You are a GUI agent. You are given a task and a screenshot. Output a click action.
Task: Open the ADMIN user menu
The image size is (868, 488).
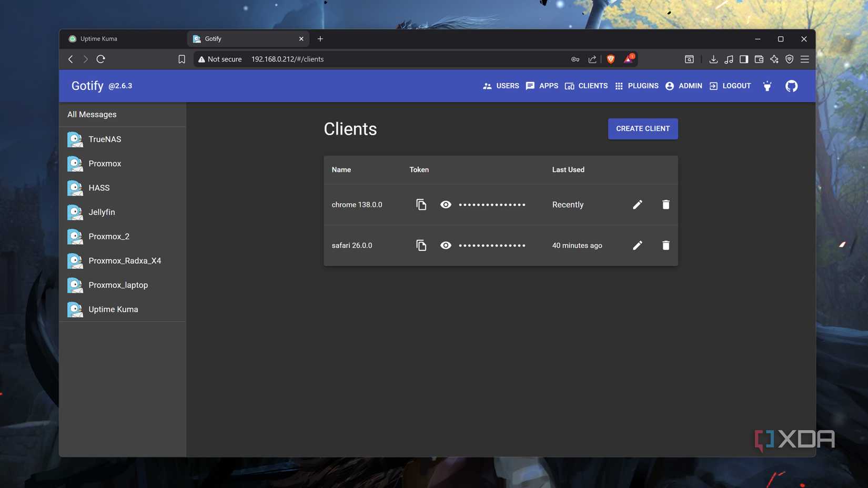click(683, 86)
